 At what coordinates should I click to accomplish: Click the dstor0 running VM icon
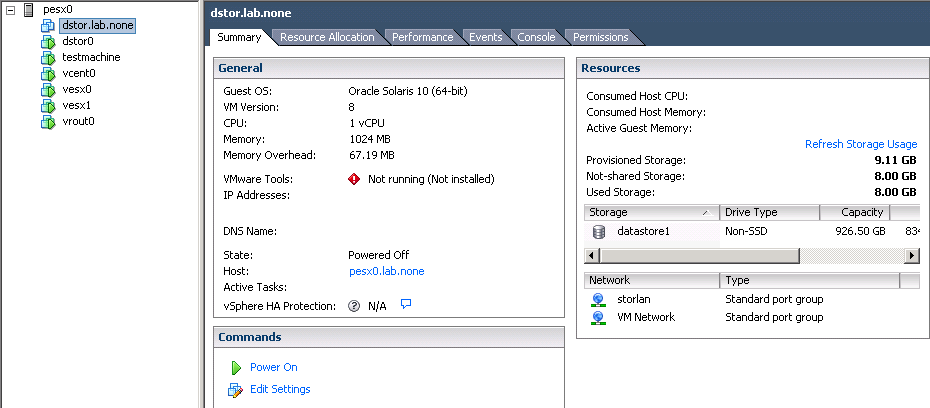pos(48,42)
